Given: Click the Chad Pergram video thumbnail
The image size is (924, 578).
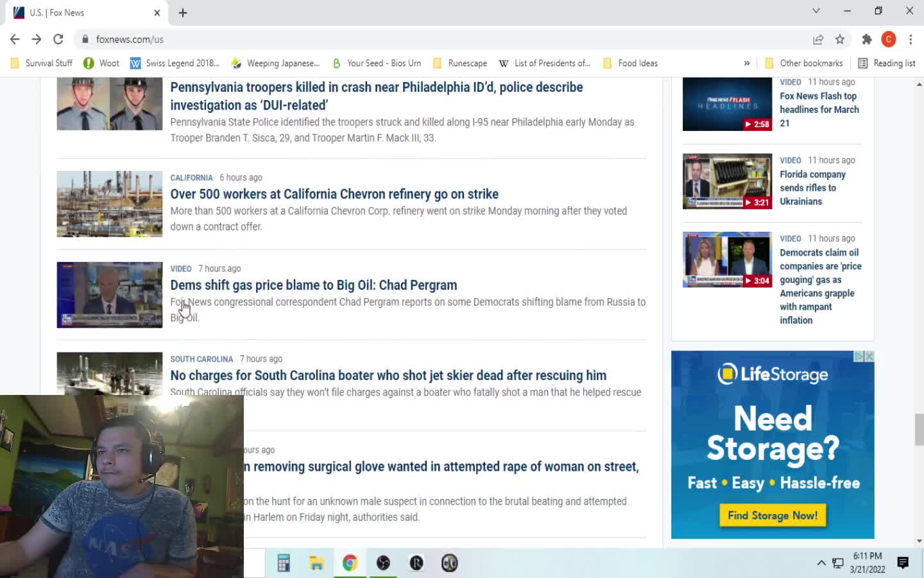Looking at the screenshot, I should pyautogui.click(x=110, y=295).
